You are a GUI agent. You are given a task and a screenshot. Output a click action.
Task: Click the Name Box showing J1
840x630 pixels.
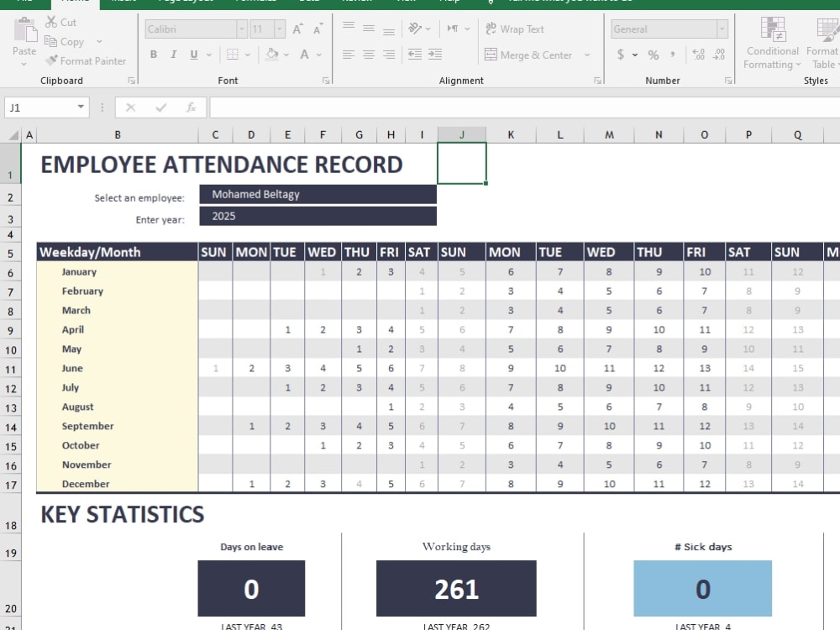pos(39,108)
